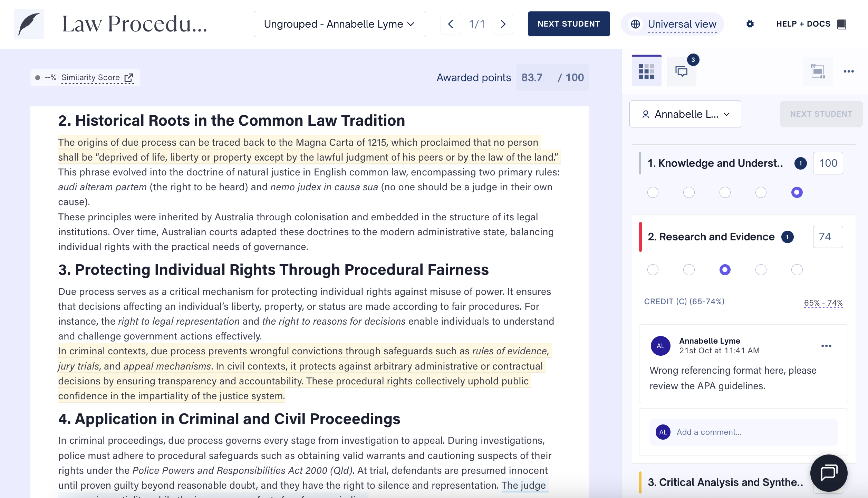
Task: Select fourth rating for Research and Evidence
Action: coord(761,270)
